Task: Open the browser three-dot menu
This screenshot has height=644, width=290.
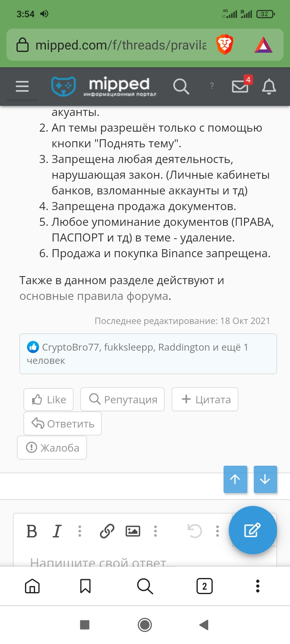Action: (x=258, y=586)
